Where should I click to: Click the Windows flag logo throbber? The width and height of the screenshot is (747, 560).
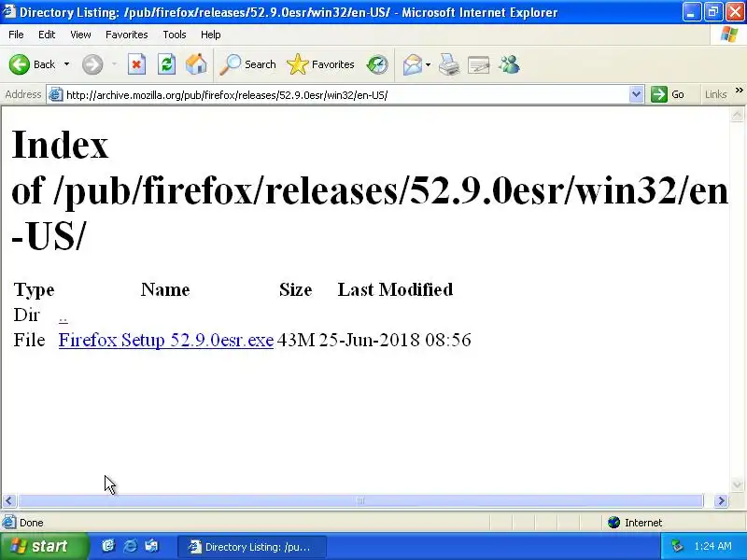coord(729,35)
